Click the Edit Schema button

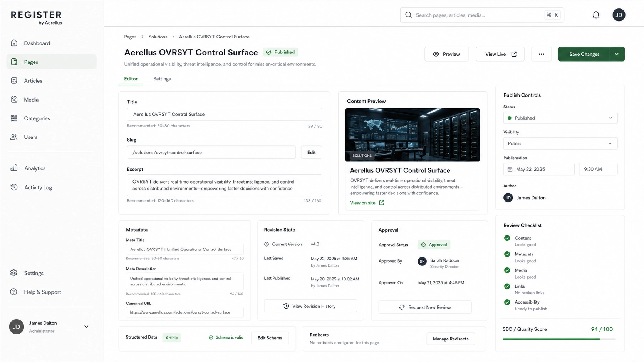tap(270, 338)
